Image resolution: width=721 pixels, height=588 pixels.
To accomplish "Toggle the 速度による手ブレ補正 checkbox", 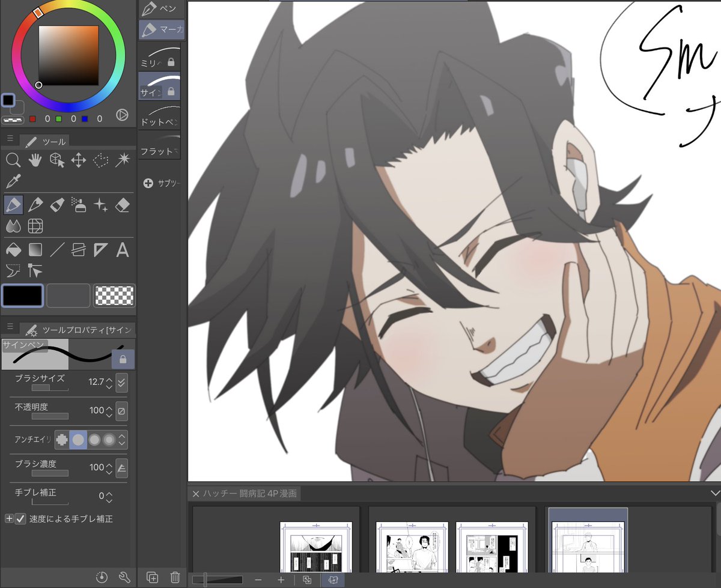I will (x=20, y=518).
